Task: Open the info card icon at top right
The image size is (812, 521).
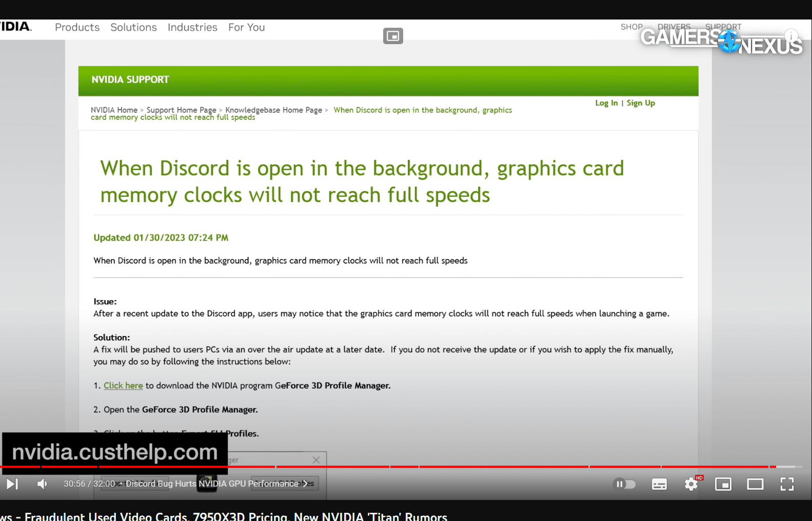Action: pyautogui.click(x=791, y=35)
